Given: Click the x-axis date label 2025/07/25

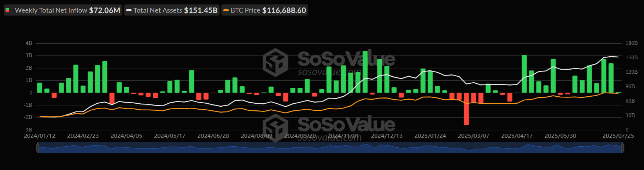Looking at the screenshot, I should 618,136.
